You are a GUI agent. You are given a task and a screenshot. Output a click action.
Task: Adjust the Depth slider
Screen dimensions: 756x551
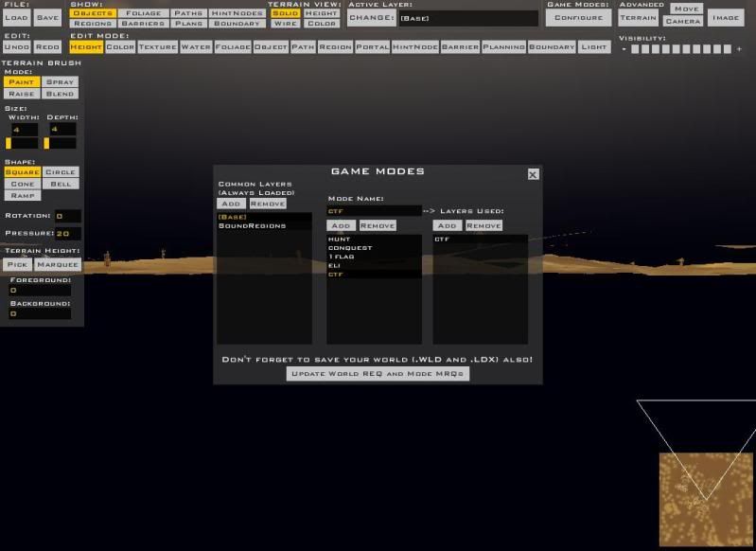(60, 143)
